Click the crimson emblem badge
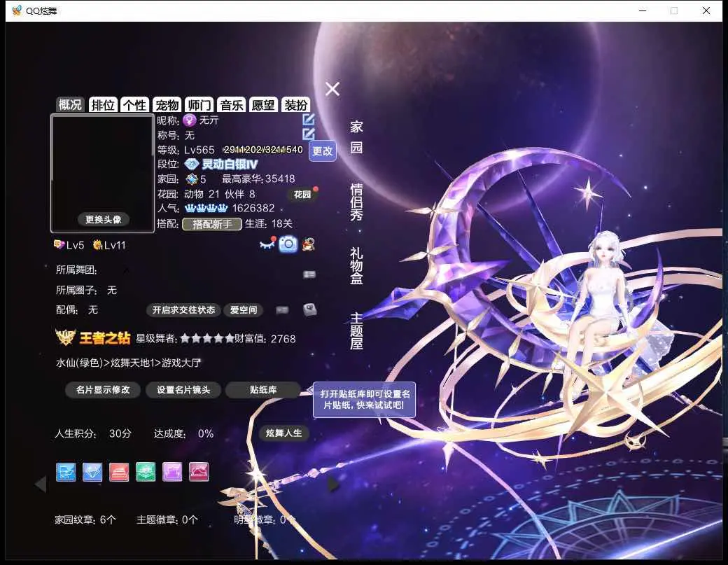Screen dimensions: 728x565 pos(199,472)
